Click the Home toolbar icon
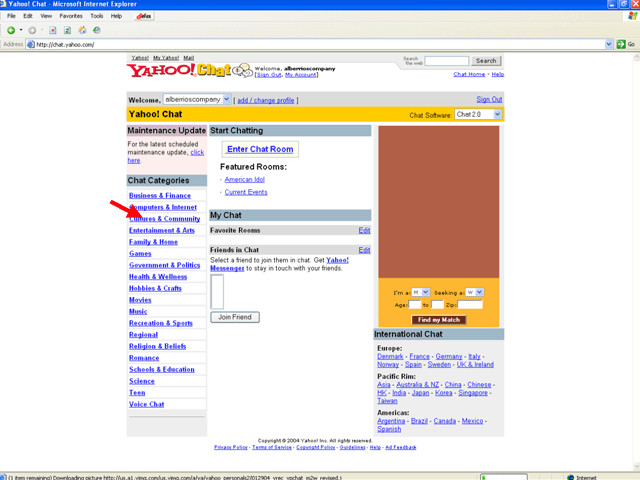The image size is (640, 480). click(x=82, y=30)
